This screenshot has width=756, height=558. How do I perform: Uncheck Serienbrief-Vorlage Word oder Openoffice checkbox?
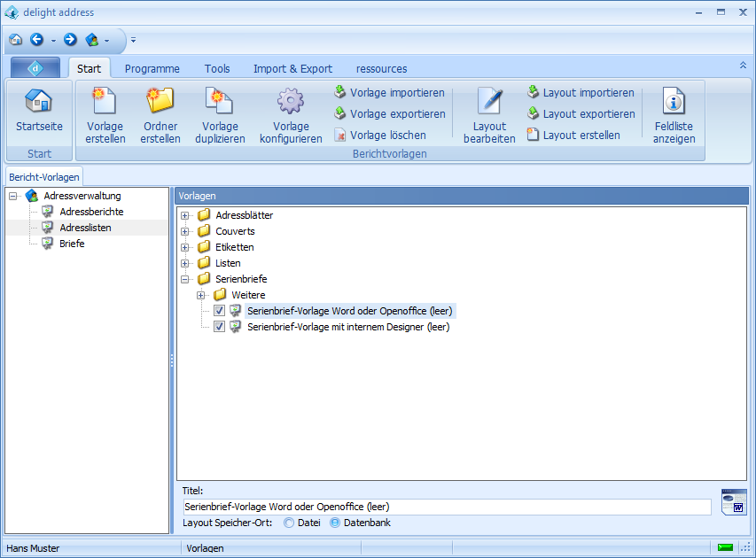(x=220, y=311)
